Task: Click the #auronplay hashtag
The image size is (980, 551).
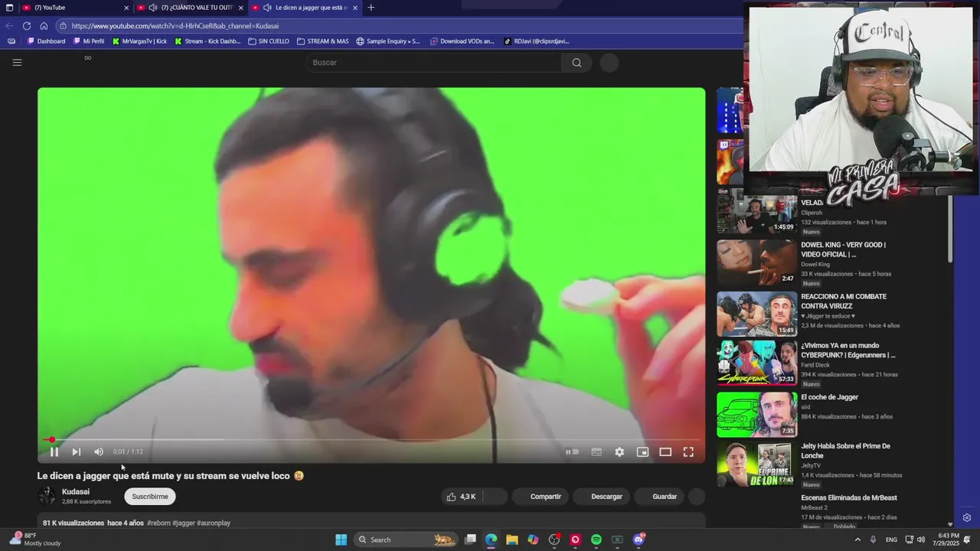Action: (x=214, y=523)
